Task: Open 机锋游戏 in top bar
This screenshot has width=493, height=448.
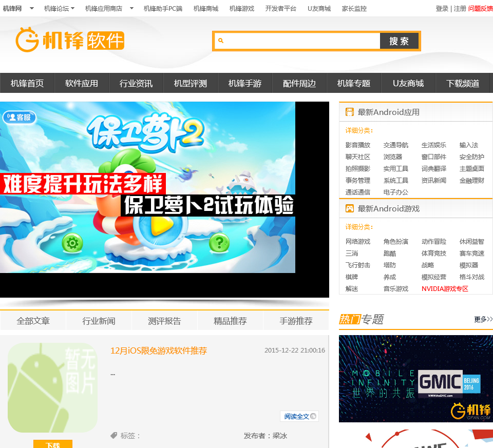Action: 242,9
